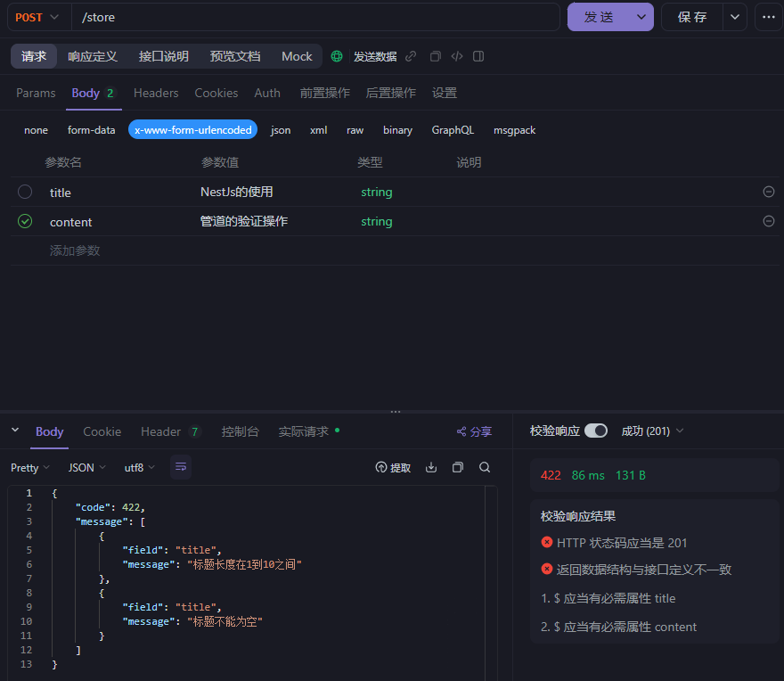The width and height of the screenshot is (784, 681).
Task: Open the Pretty format dropdown
Action: [30, 468]
